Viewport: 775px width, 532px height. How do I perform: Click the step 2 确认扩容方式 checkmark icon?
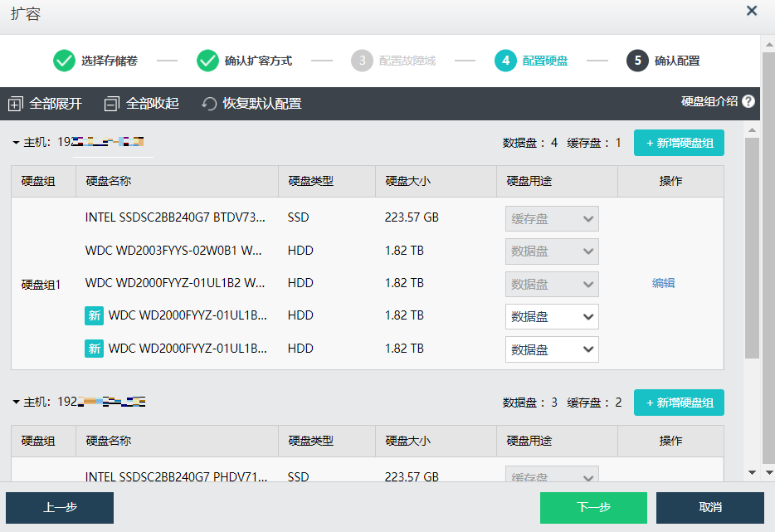click(207, 61)
